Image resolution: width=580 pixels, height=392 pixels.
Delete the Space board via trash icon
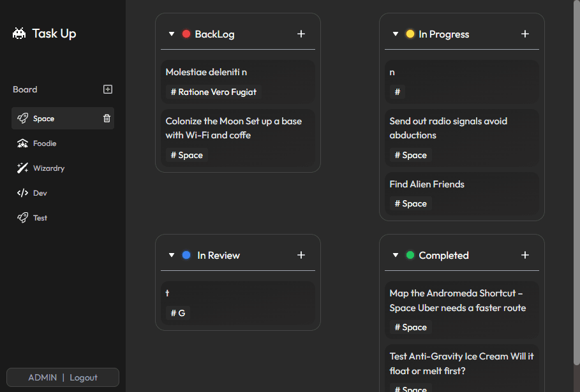click(x=107, y=119)
